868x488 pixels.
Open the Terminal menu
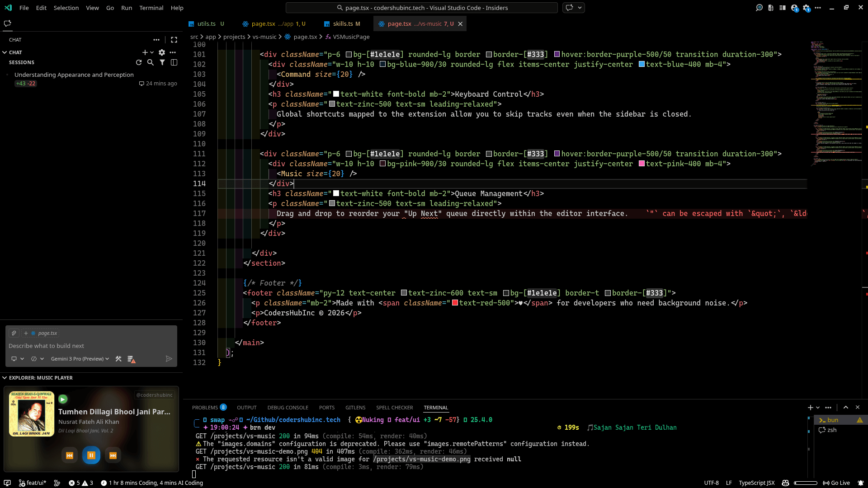pos(151,8)
